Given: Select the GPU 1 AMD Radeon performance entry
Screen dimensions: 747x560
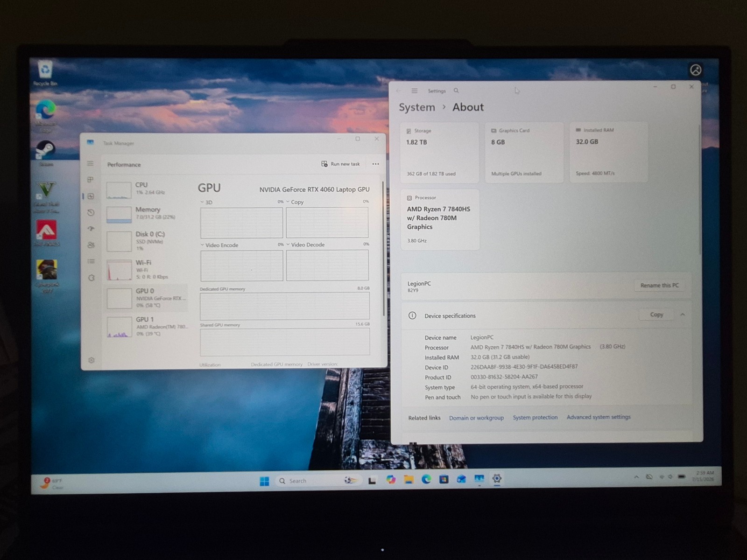Looking at the screenshot, I should (x=146, y=326).
